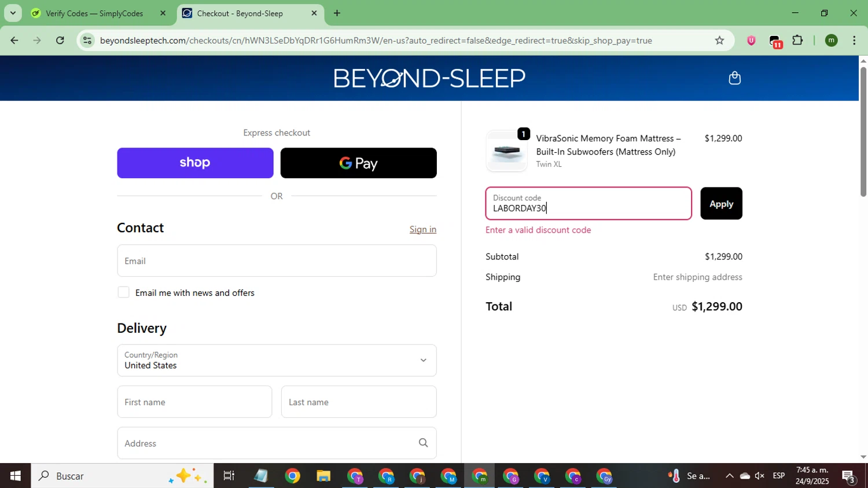This screenshot has width=868, height=488.
Task: Open the OneDrive cloud tray icon
Action: point(745,476)
